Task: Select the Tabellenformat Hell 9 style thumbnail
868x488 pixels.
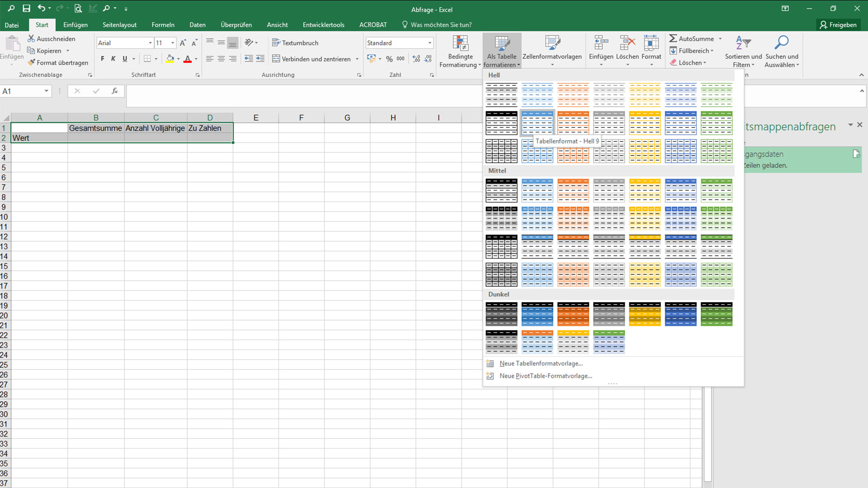Action: coord(537,122)
